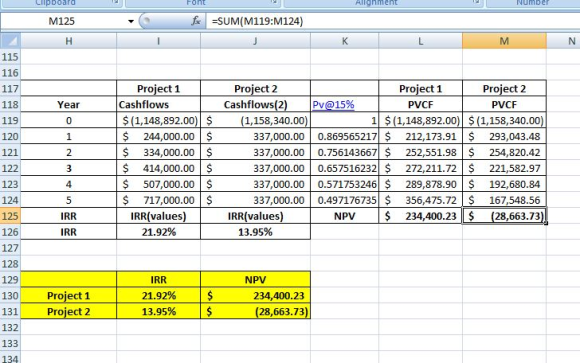The width and height of the screenshot is (580, 363).
Task: Select column L header
Action: (420, 41)
